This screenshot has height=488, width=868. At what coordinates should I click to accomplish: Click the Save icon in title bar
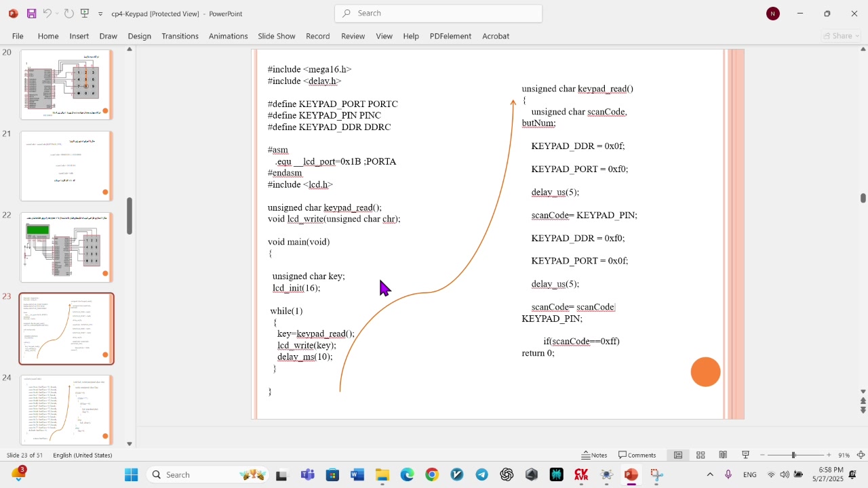tap(31, 14)
